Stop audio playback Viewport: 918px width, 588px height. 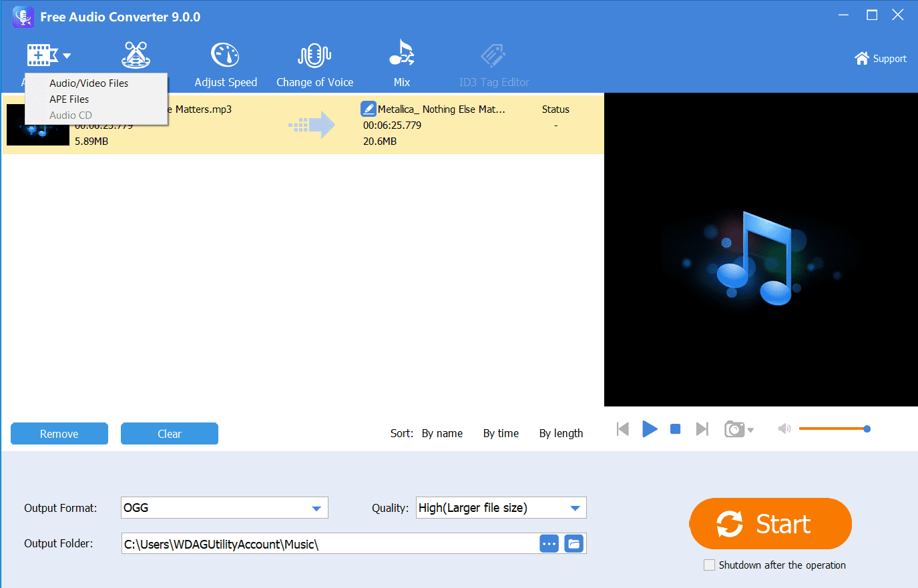pos(676,429)
